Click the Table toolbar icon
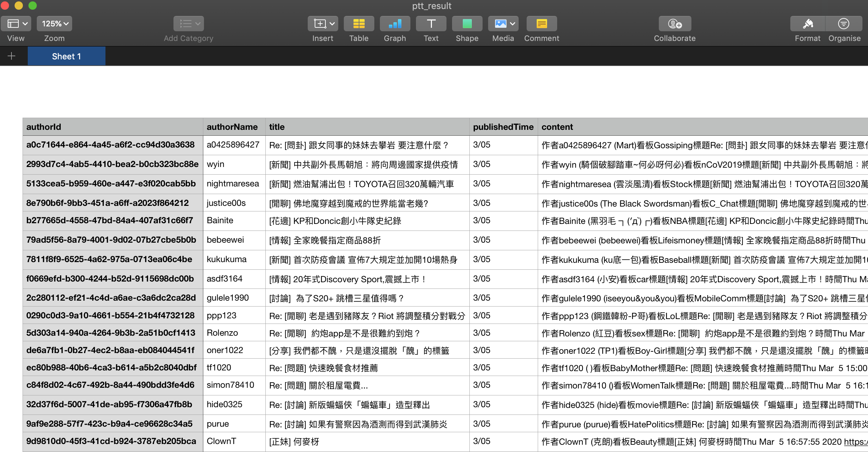Image resolution: width=868 pixels, height=452 pixels. pyautogui.click(x=359, y=24)
